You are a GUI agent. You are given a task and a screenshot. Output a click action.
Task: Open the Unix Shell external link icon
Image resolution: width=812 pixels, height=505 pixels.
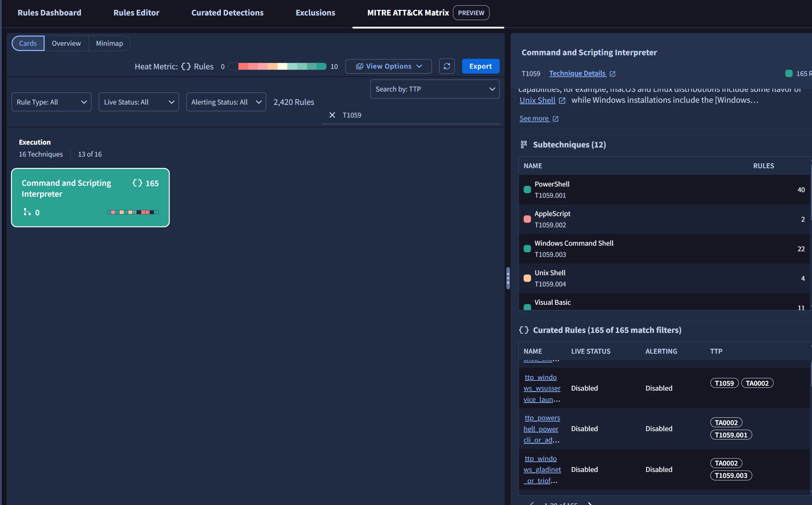(x=562, y=101)
